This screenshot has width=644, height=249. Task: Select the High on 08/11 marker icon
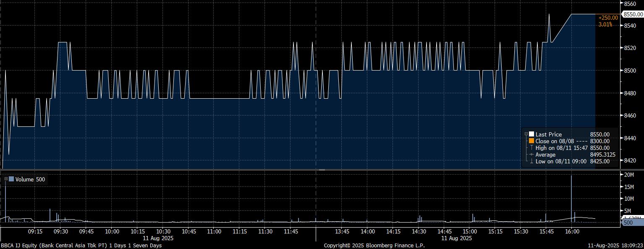pos(531,148)
